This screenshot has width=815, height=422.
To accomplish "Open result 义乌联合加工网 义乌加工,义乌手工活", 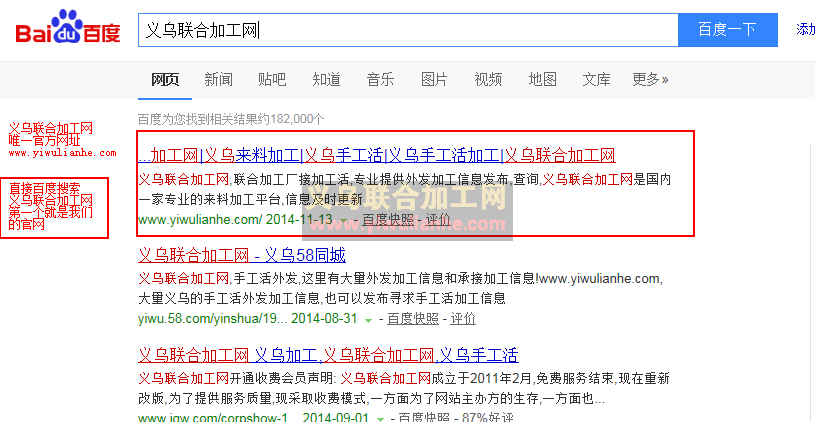I will 328,355.
